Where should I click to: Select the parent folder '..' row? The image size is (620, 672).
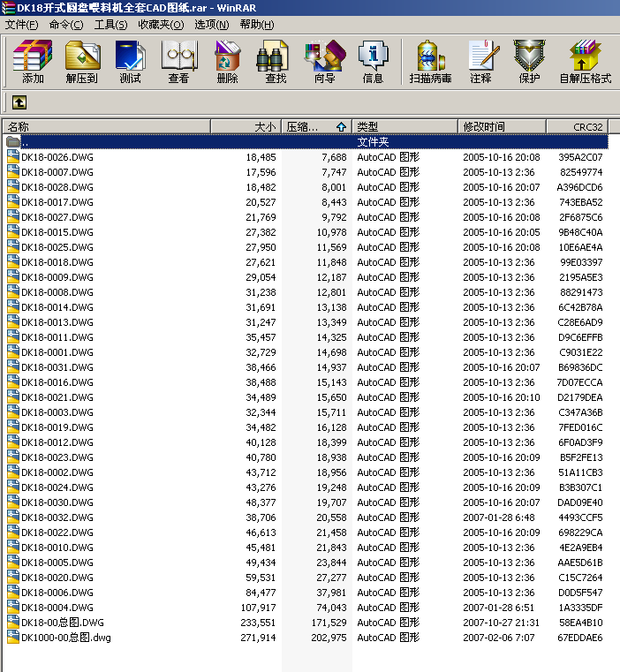307,142
